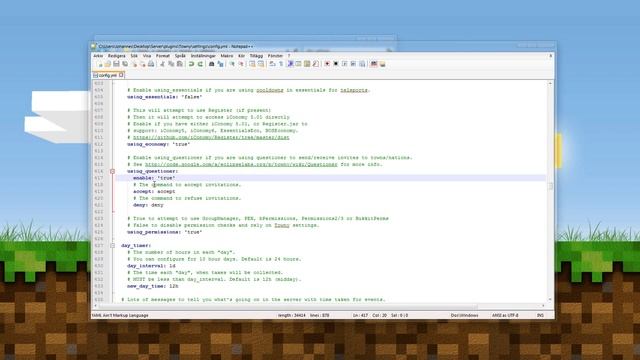640x360 pixels.
Task: Close the config.yml tab with its X
Action: [x=121, y=75]
